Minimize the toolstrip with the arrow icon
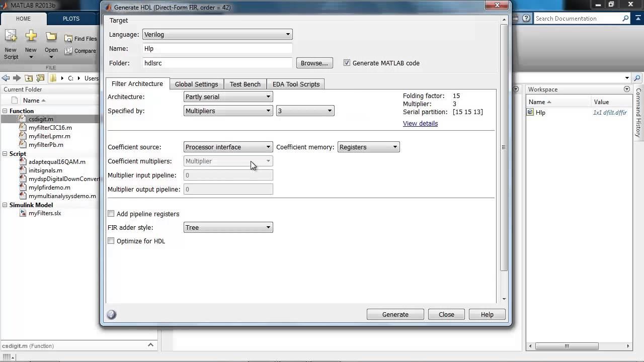The height and width of the screenshot is (362, 644). [x=638, y=19]
